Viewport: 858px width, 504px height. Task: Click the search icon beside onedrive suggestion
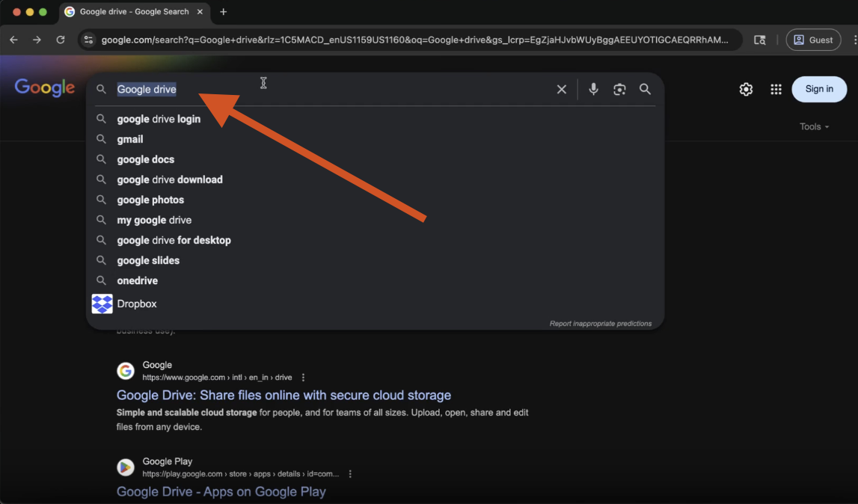click(x=101, y=280)
